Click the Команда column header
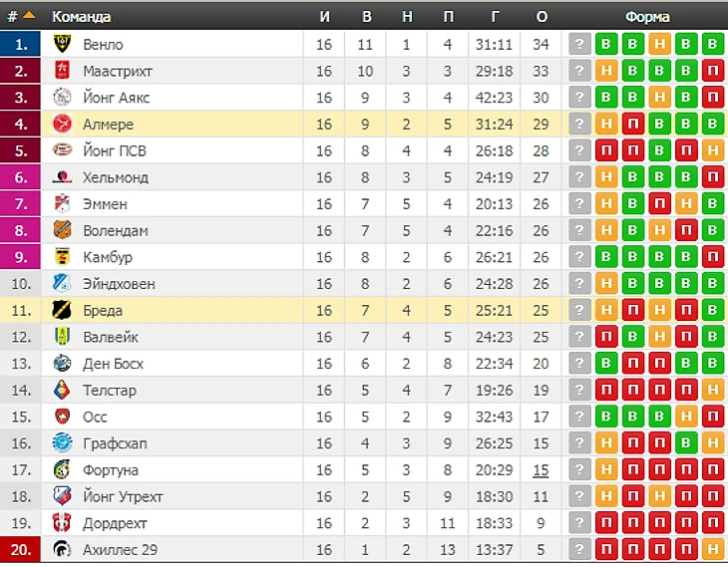 81,17
